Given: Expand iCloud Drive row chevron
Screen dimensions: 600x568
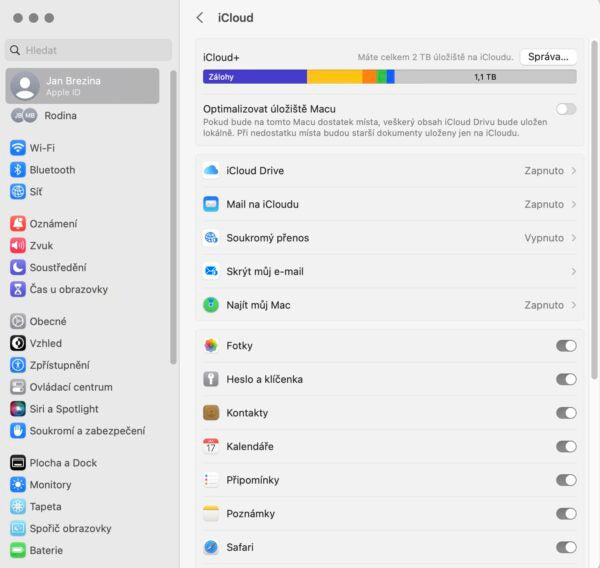Looking at the screenshot, I should tap(574, 171).
